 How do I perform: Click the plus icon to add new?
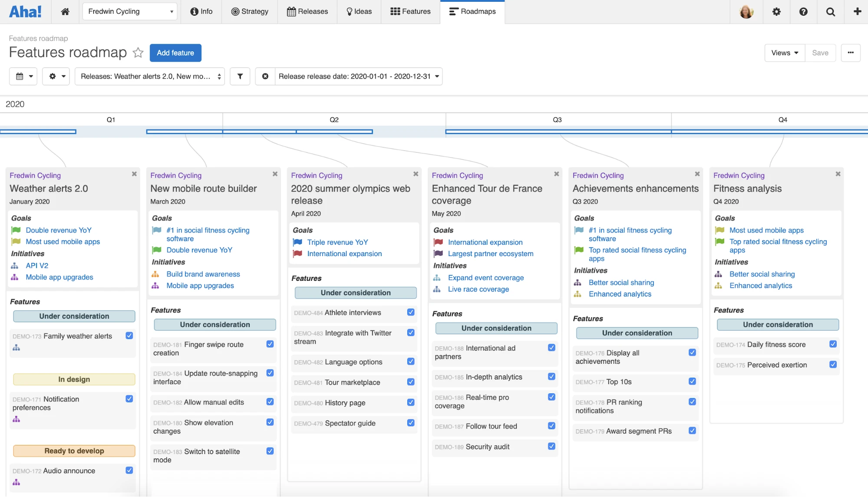[x=857, y=12]
